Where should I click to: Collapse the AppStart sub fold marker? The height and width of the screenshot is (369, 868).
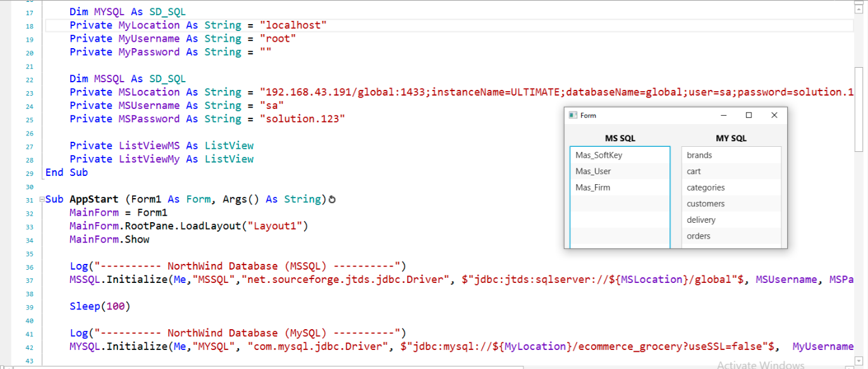[41, 199]
